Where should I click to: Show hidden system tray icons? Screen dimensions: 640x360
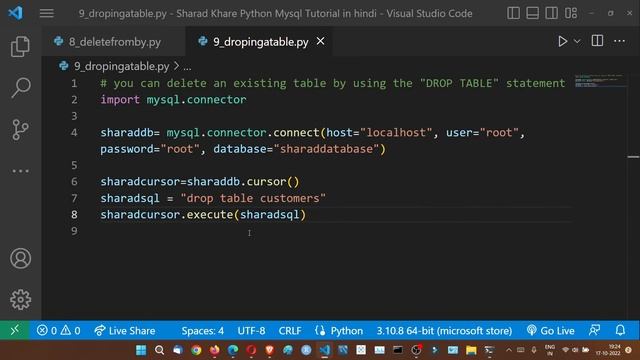coord(509,350)
